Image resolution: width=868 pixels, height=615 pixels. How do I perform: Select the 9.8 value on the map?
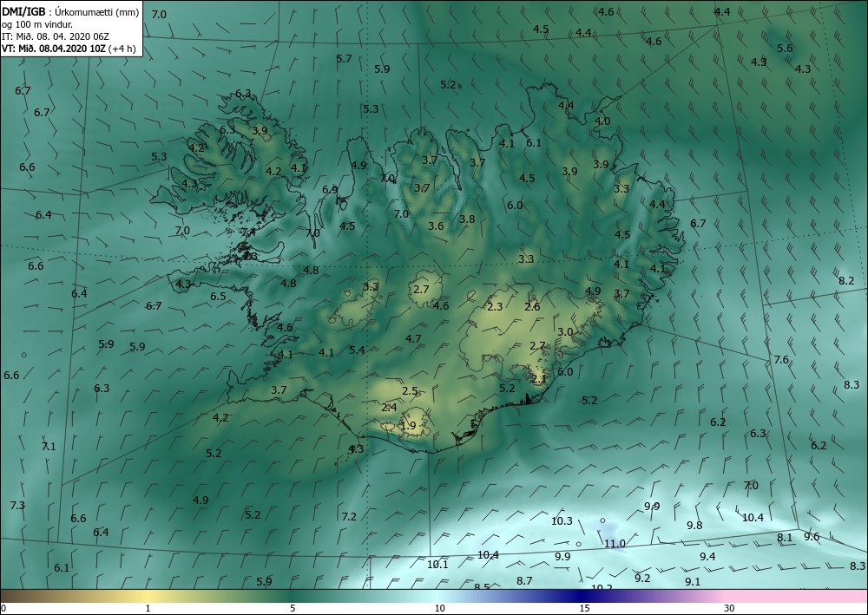pyautogui.click(x=694, y=526)
